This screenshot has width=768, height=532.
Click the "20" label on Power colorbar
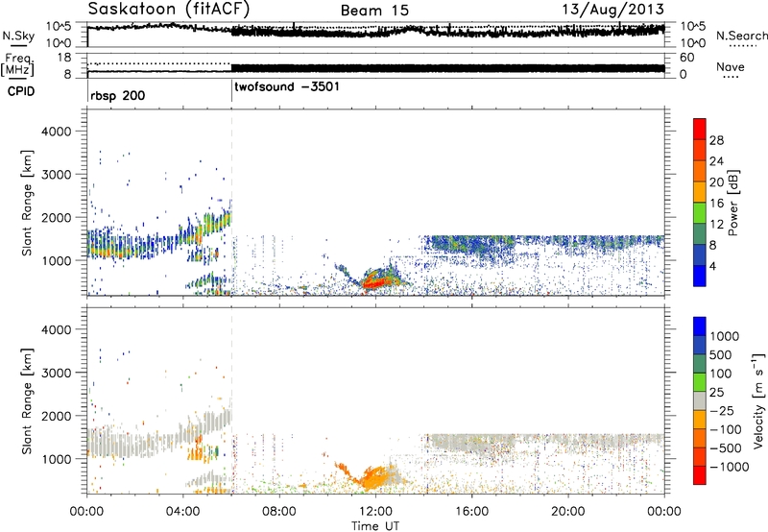click(716, 182)
